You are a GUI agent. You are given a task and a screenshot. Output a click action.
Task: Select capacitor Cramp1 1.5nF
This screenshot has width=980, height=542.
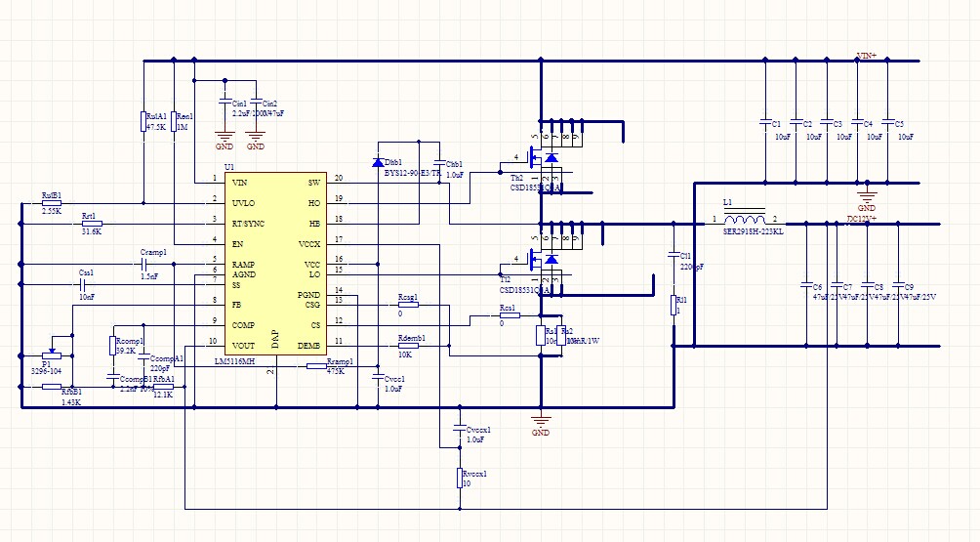[x=143, y=265]
